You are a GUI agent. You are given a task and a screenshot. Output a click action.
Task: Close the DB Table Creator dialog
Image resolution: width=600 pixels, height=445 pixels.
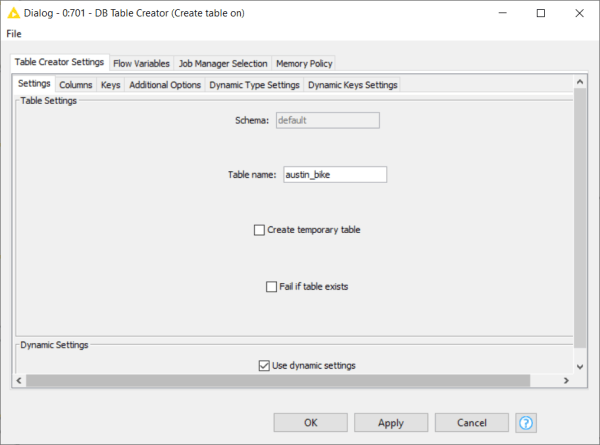click(x=579, y=13)
